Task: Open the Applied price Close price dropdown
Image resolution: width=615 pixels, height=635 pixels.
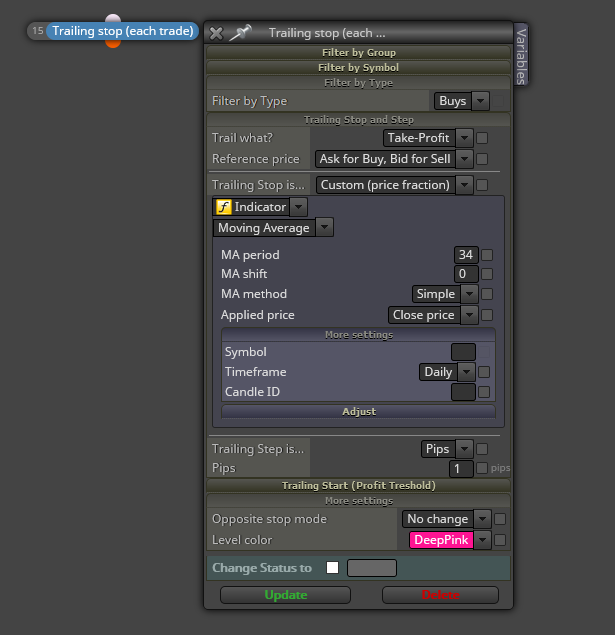Action: (x=433, y=315)
